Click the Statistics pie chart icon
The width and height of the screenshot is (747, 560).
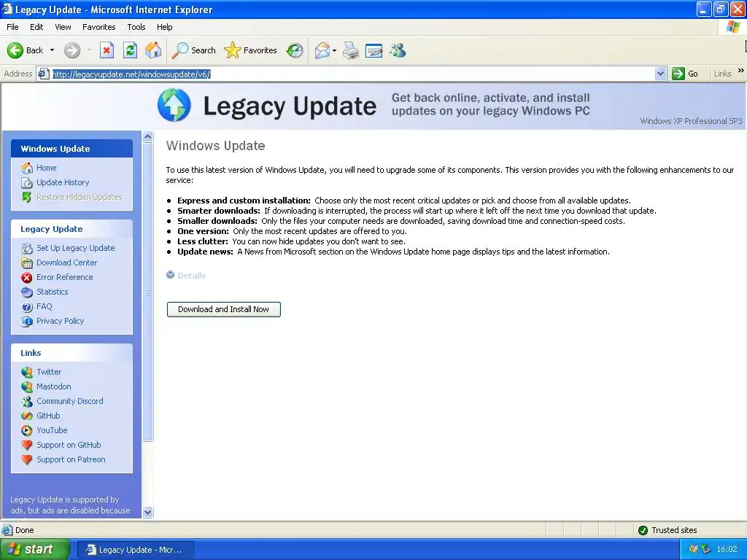tap(27, 292)
